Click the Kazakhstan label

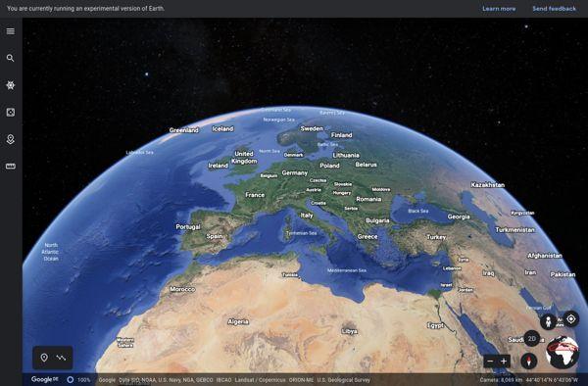(x=487, y=185)
